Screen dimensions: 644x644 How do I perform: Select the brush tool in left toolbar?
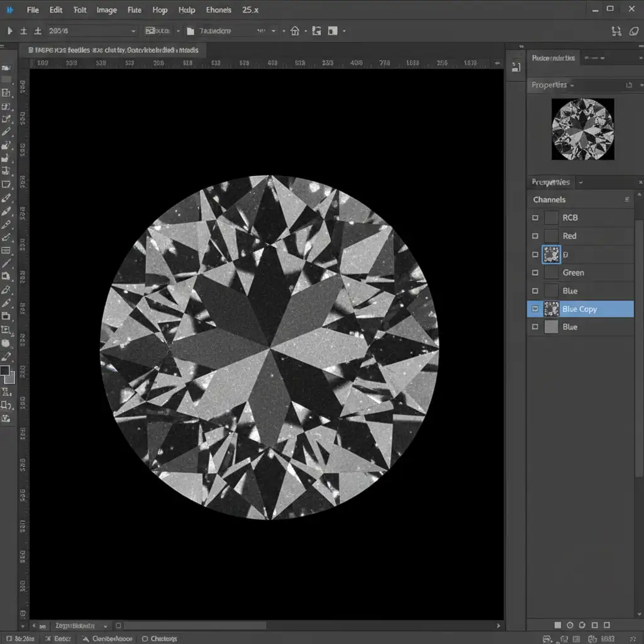point(6,132)
